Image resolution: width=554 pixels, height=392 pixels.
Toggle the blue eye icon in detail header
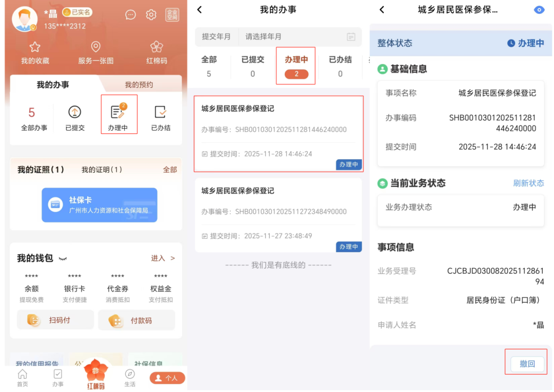click(x=539, y=10)
